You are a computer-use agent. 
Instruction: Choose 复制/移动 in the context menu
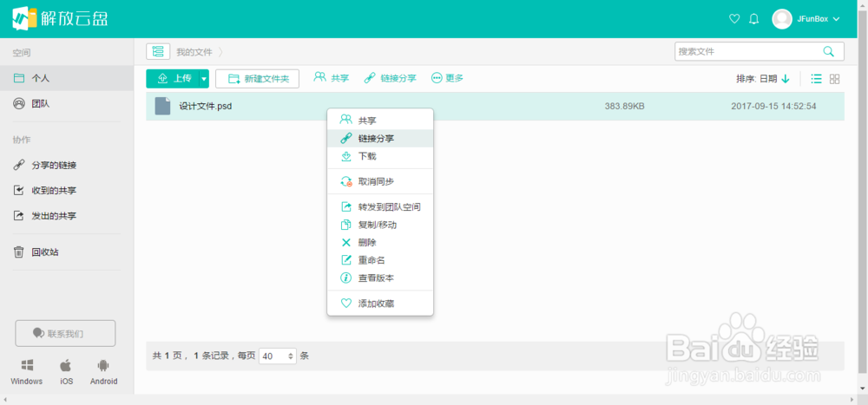(380, 225)
